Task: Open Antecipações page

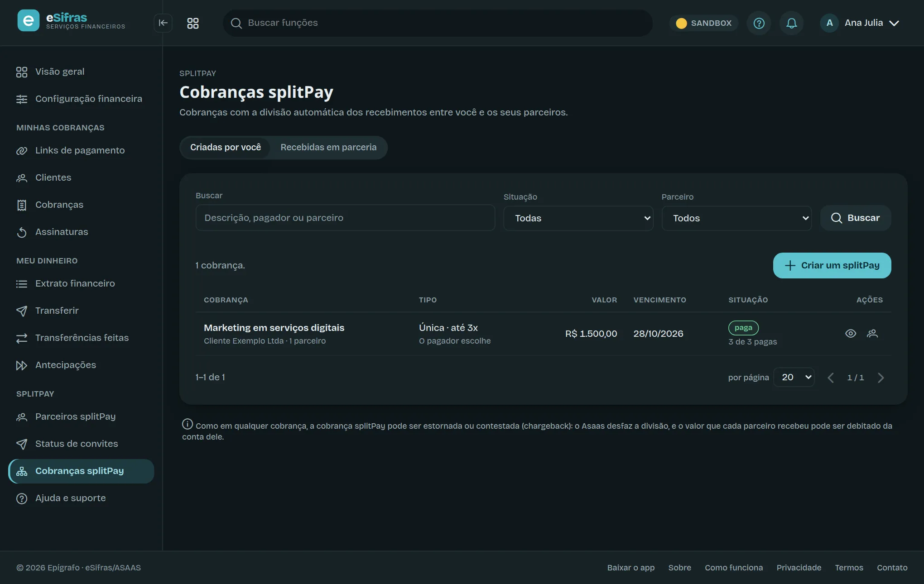Action: pos(82,365)
